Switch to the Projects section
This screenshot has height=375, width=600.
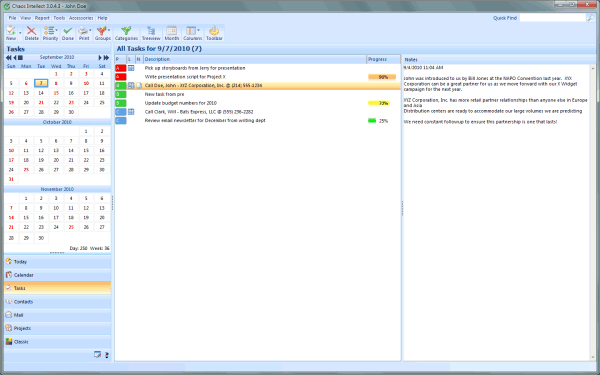(x=57, y=328)
